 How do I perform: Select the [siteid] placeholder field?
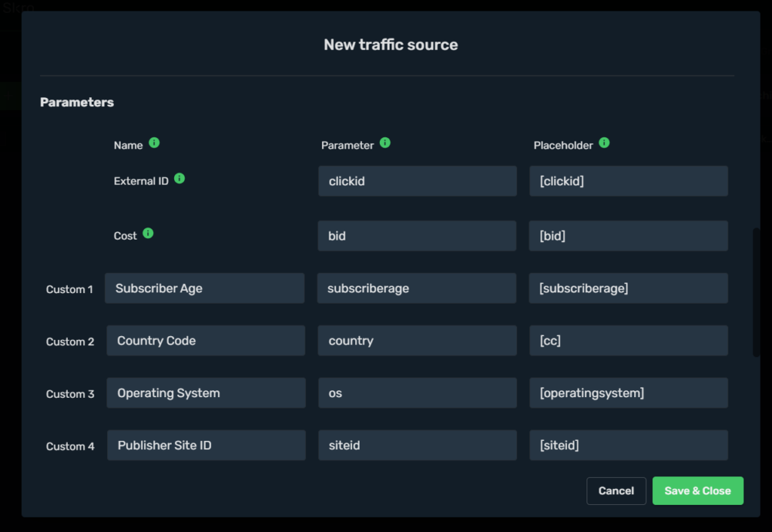click(x=629, y=445)
